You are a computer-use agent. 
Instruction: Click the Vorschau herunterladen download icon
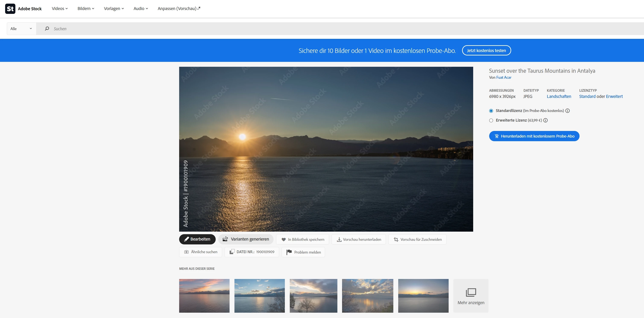click(x=339, y=240)
